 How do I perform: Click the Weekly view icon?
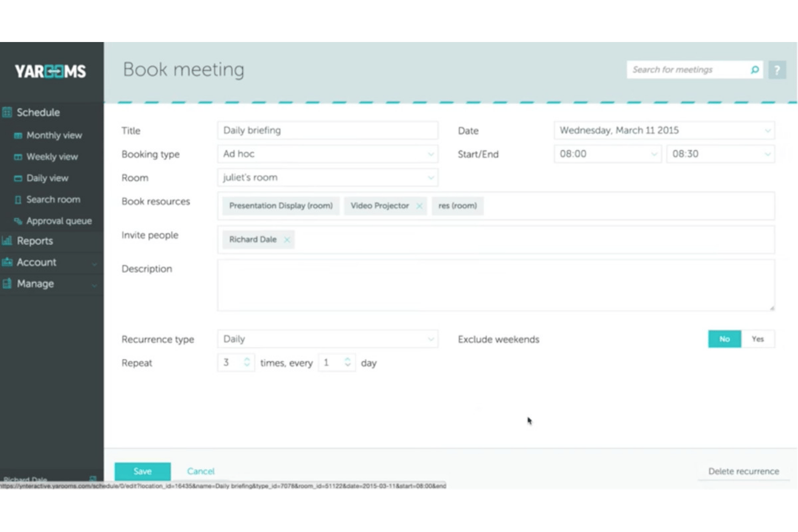(18, 157)
